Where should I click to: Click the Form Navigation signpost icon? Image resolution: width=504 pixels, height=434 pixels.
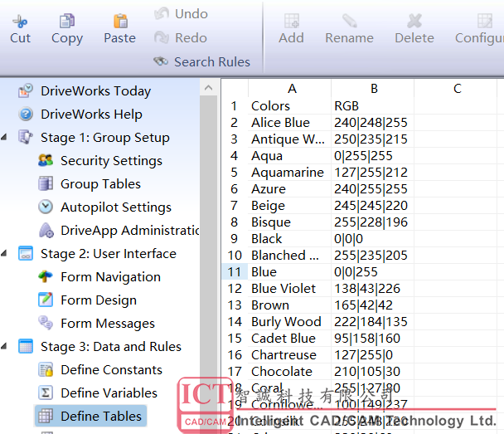tap(46, 276)
